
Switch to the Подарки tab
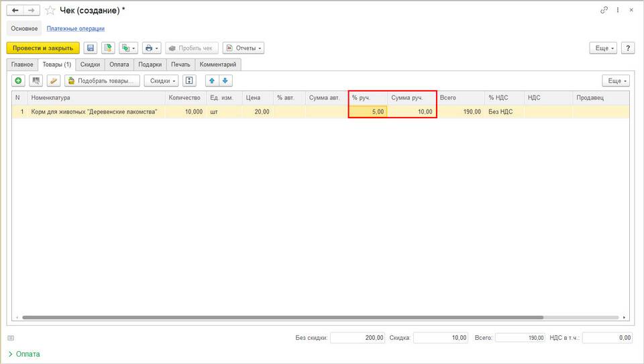[x=150, y=64]
